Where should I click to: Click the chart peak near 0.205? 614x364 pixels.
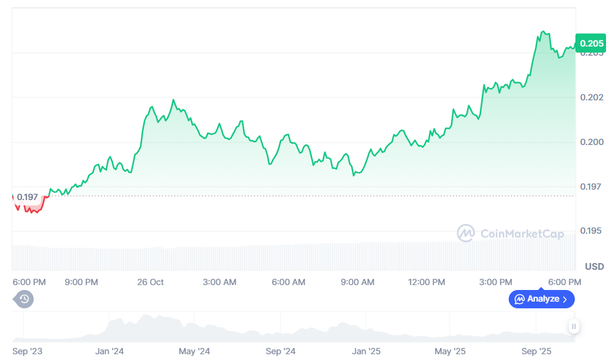543,31
